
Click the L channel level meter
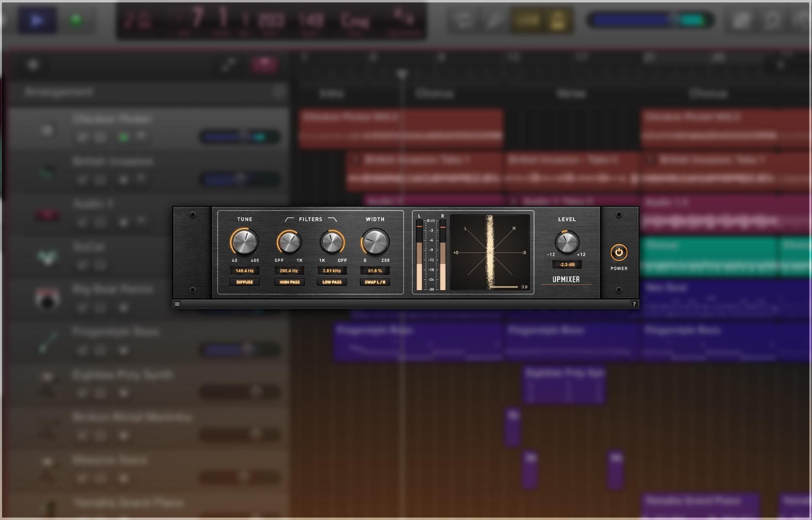tap(419, 255)
